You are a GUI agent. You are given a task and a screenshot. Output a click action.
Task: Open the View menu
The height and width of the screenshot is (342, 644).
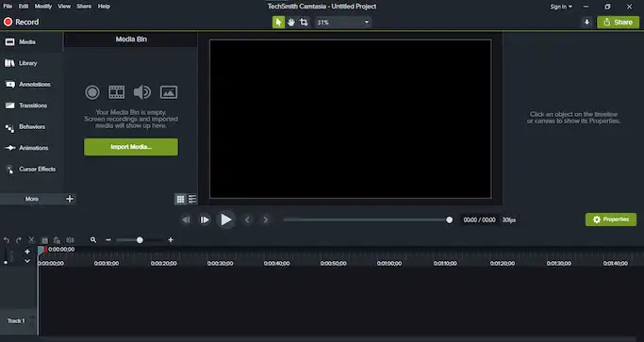(x=64, y=7)
